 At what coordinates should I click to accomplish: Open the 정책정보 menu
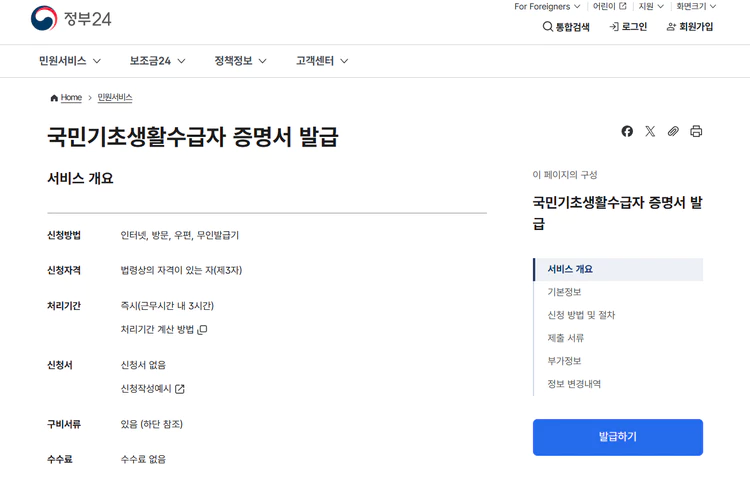(x=240, y=61)
